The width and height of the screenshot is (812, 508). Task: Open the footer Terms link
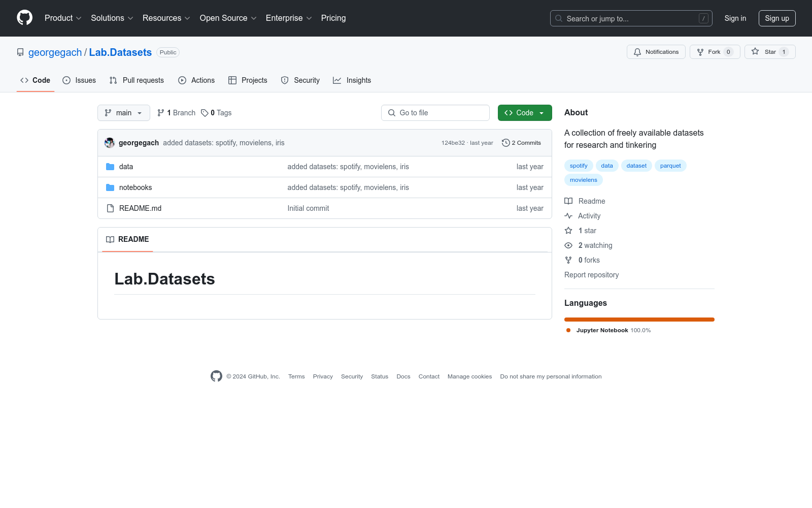pyautogui.click(x=296, y=376)
